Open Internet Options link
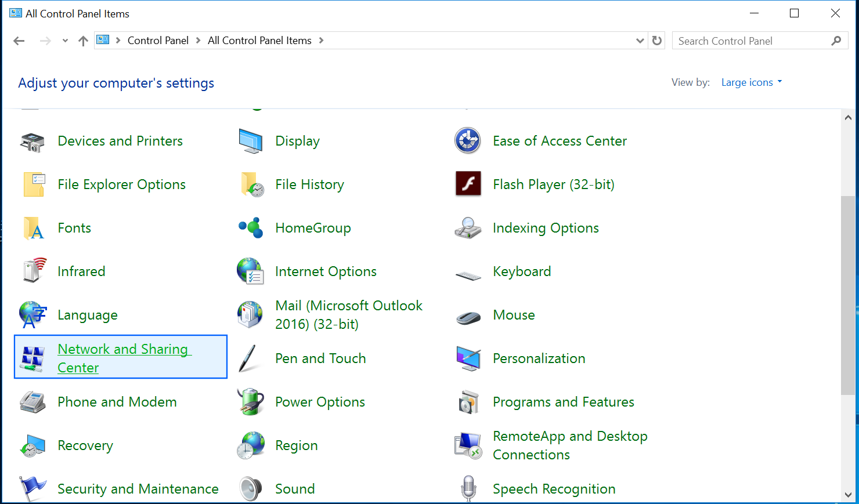This screenshot has height=504, width=859. click(x=326, y=271)
